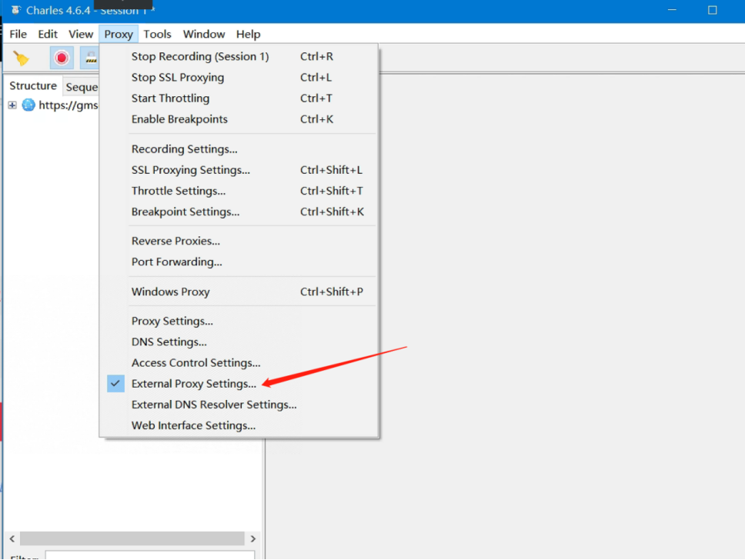Open Throttle Settings...
Screen dimensions: 745x560
click(x=239, y=191)
